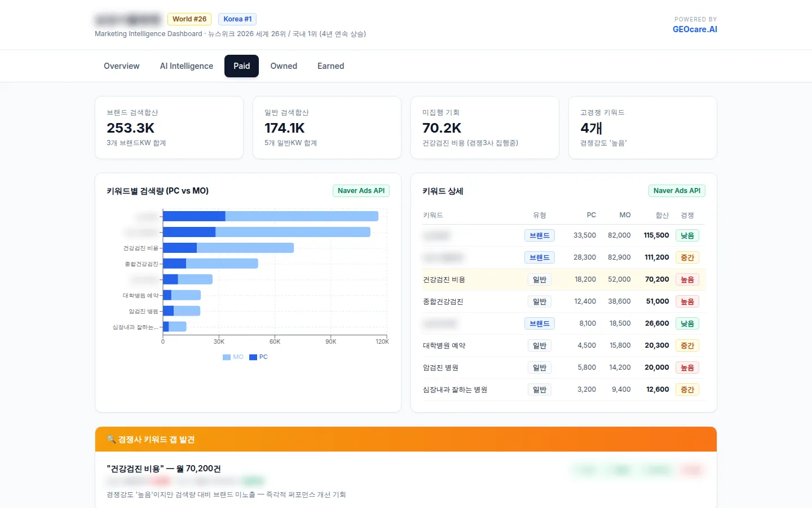Open the Overview tab
The image size is (812, 508).
pyautogui.click(x=121, y=66)
